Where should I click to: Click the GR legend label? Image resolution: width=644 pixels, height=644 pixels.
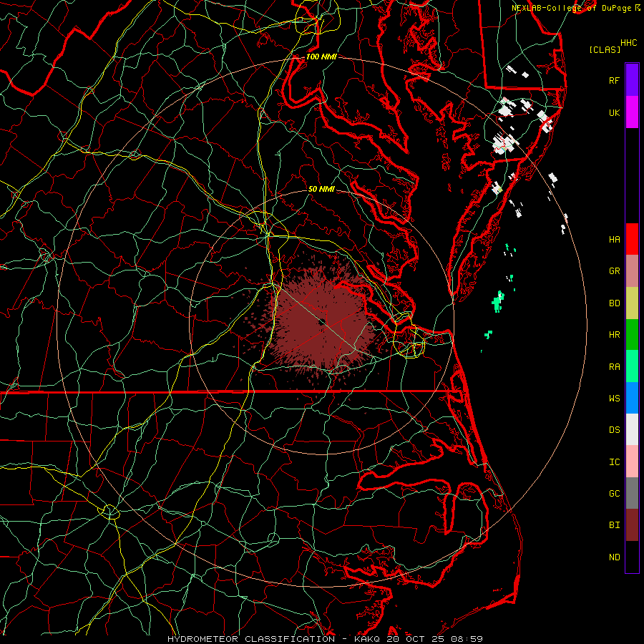(614, 271)
